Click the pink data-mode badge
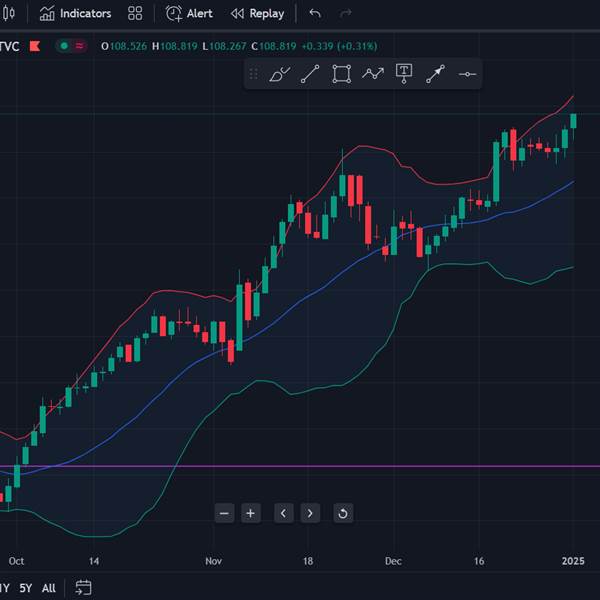 [x=79, y=46]
